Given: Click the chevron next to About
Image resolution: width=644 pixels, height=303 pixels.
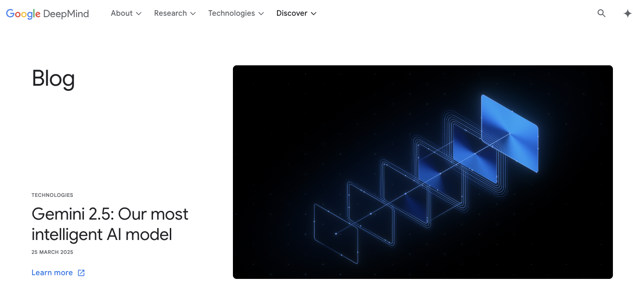Looking at the screenshot, I should (138, 14).
